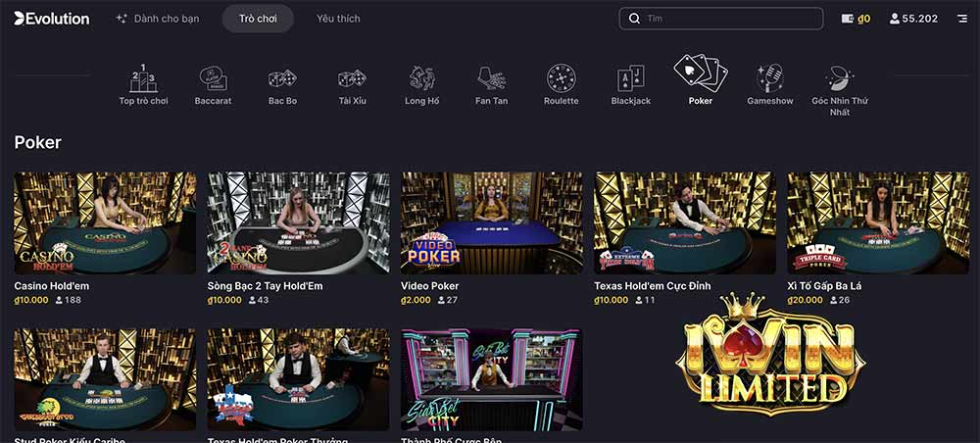Click the Poker section heading
This screenshot has width=980, height=443.
[x=37, y=142]
